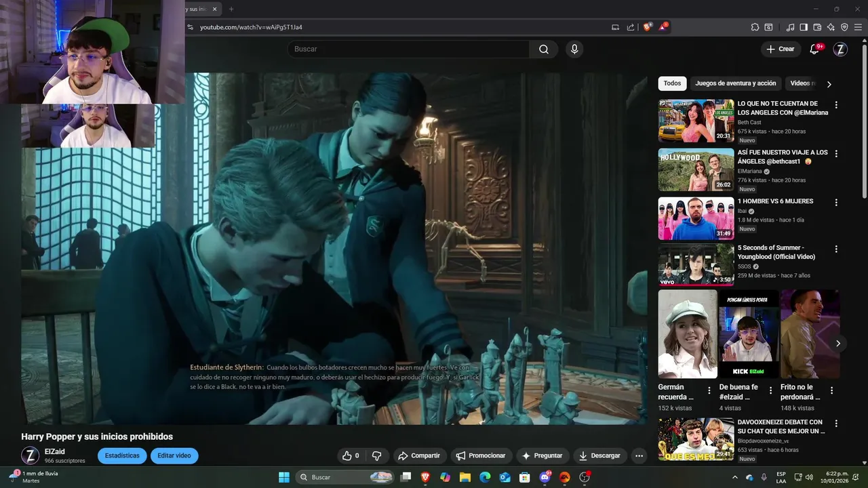Click the Harry Popper y sus inicios prohibidos title

coord(97,436)
